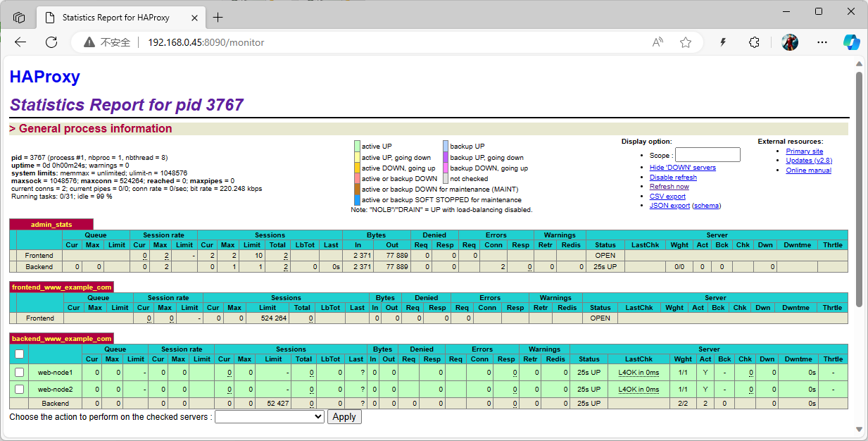This screenshot has height=441, width=868.
Task: Click the Scope input field
Action: coord(707,155)
